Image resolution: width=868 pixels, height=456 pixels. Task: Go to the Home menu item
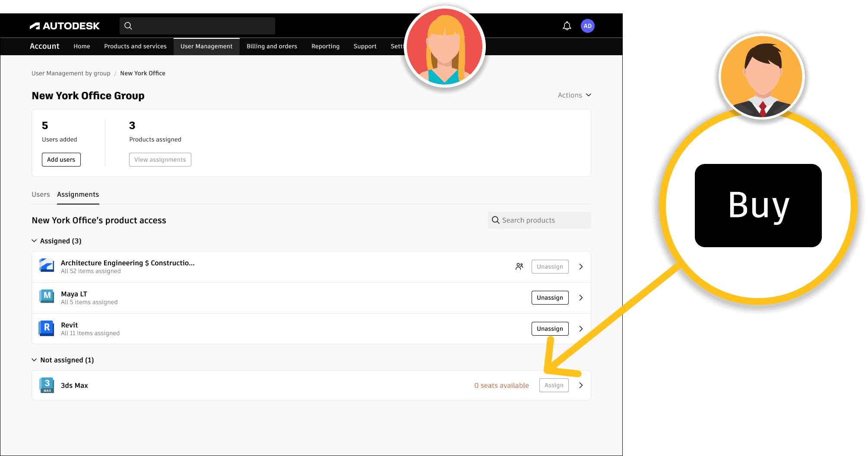82,46
